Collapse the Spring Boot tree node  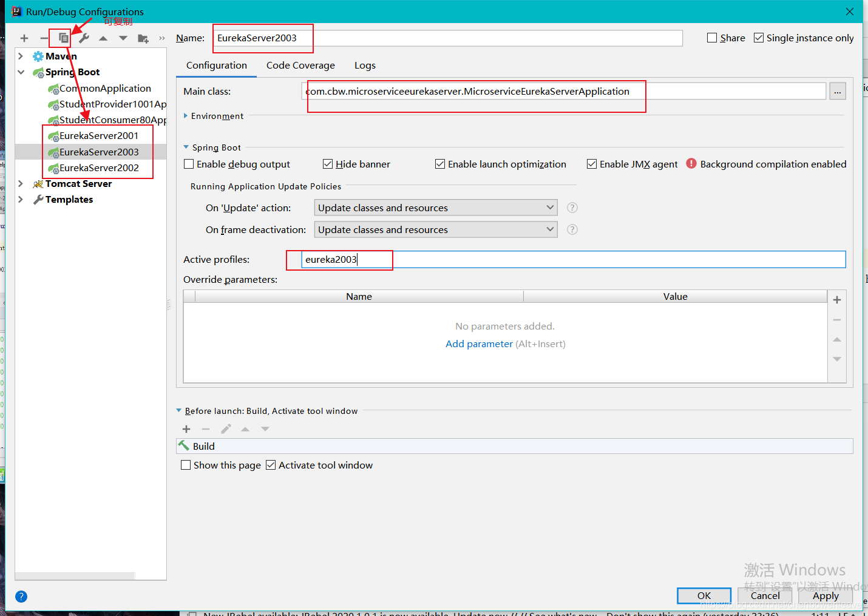21,72
